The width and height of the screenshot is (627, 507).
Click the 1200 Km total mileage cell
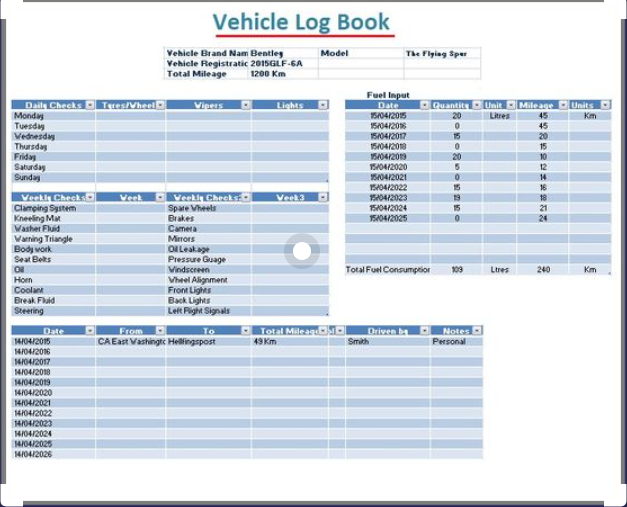coord(283,74)
